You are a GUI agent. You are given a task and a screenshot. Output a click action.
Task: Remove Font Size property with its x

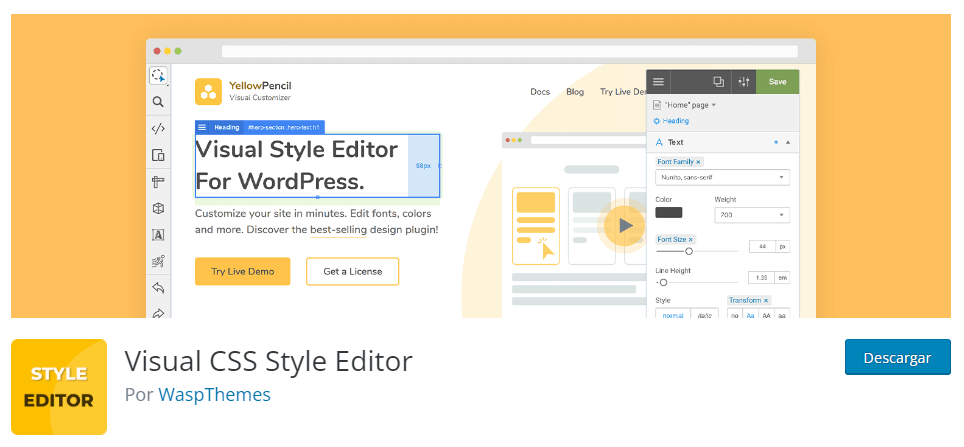(x=690, y=239)
